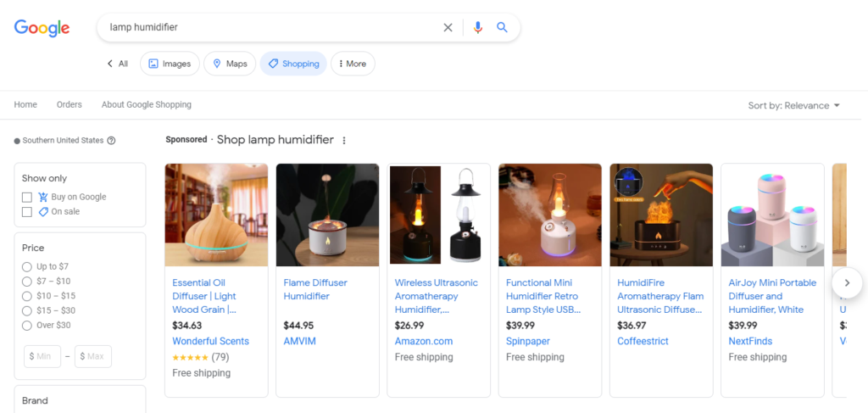Switch to the Images tab
This screenshot has width=868, height=413.
[x=170, y=64]
